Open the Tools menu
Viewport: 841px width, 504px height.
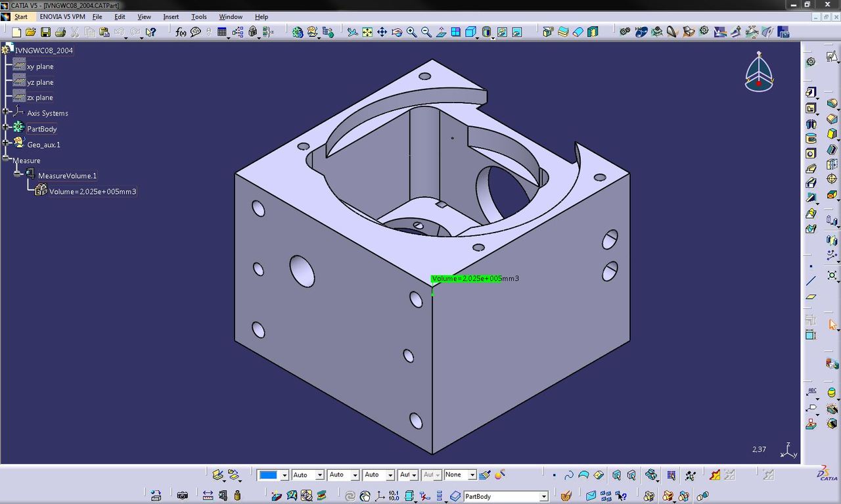198,16
